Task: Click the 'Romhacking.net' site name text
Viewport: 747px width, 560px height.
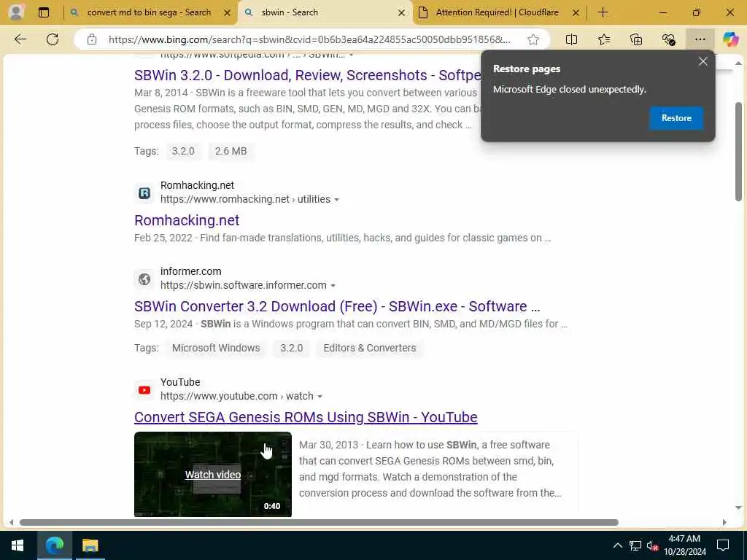Action: [197, 185]
